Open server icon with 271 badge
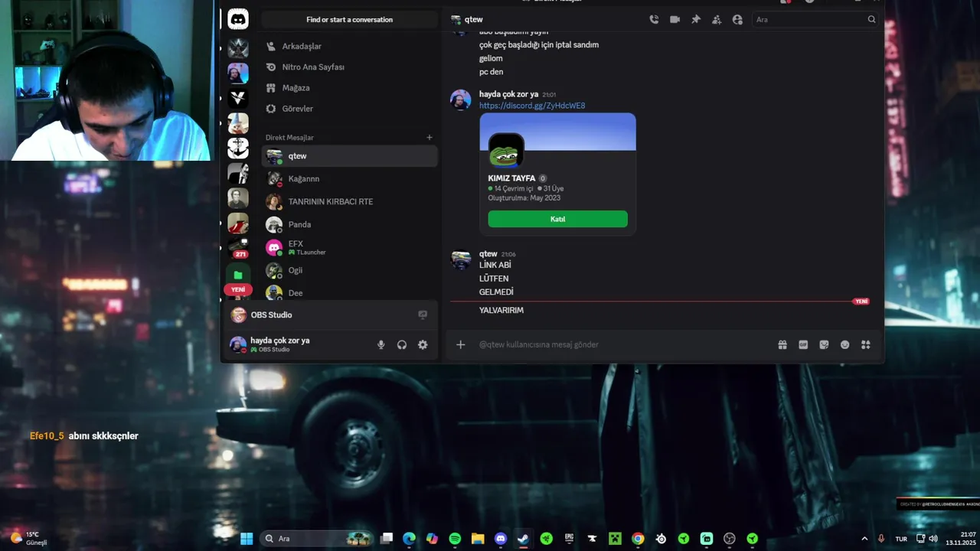Image resolution: width=980 pixels, height=551 pixels. 238,247
